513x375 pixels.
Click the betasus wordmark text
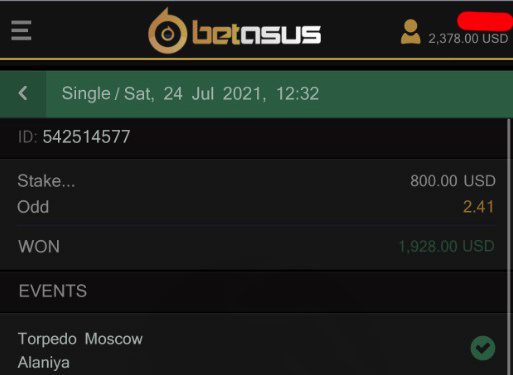pos(257,34)
